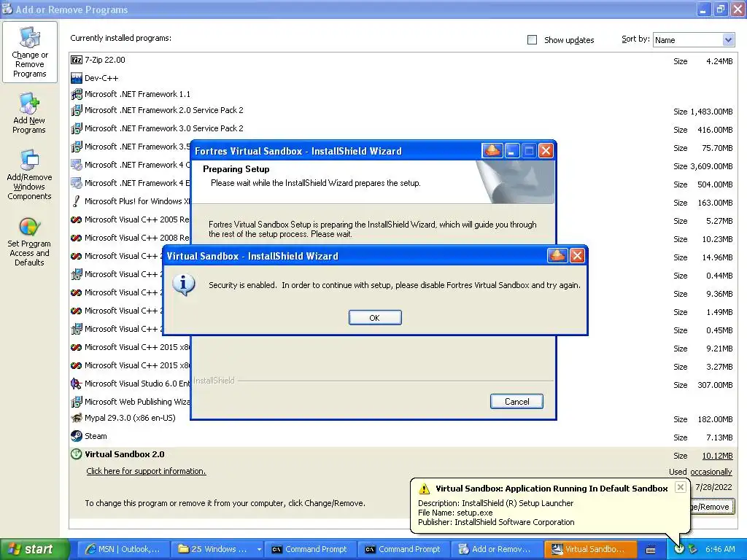Minimize the Fortres Virtual Sandbox wizard
The width and height of the screenshot is (747, 560).
pyautogui.click(x=511, y=151)
